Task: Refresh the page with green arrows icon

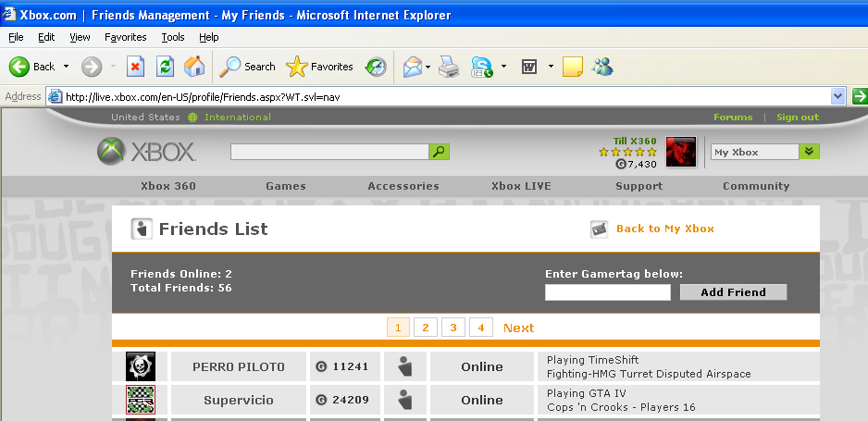Action: [x=165, y=67]
